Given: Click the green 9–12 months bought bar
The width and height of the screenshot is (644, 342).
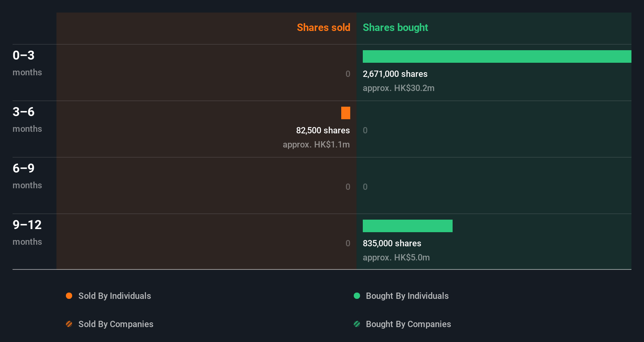Looking at the screenshot, I should pyautogui.click(x=408, y=226).
